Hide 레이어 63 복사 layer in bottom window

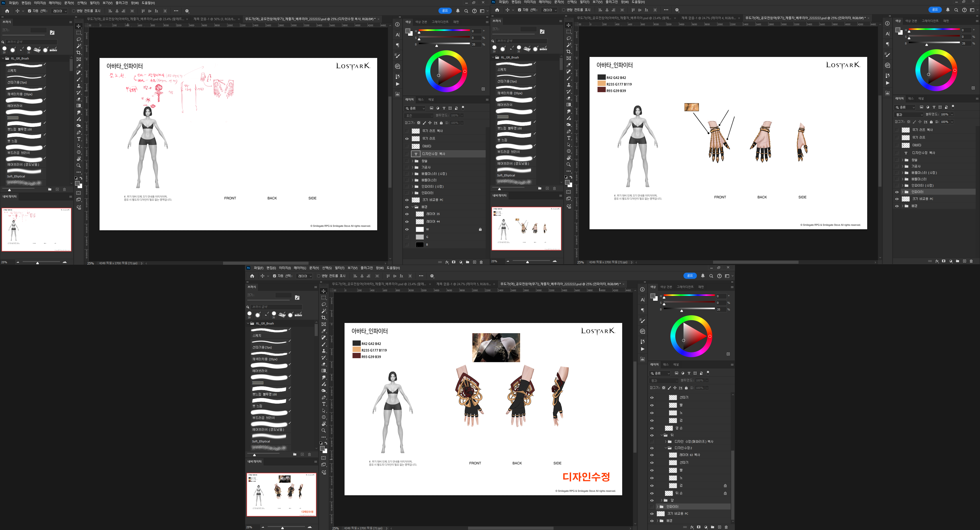(x=652, y=455)
